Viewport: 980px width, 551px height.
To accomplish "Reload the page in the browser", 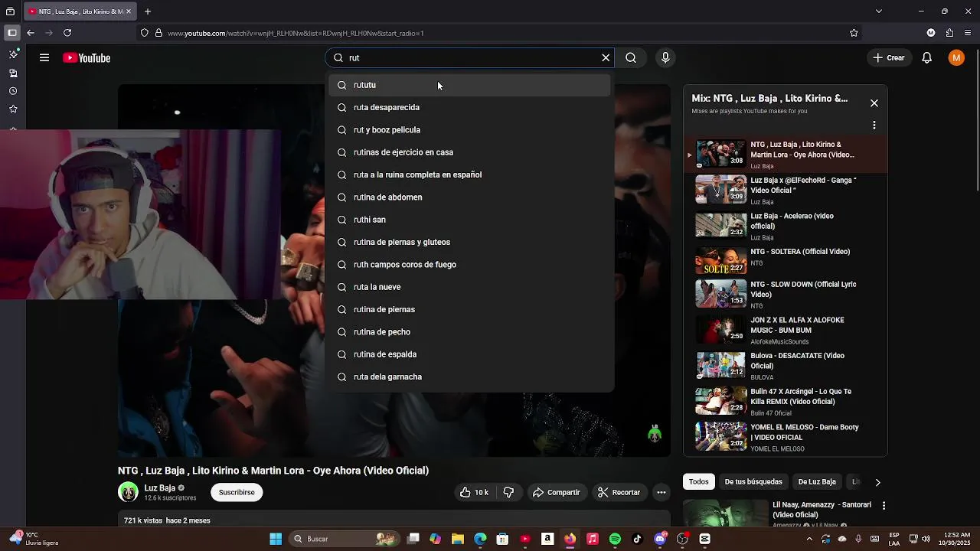I will point(67,33).
